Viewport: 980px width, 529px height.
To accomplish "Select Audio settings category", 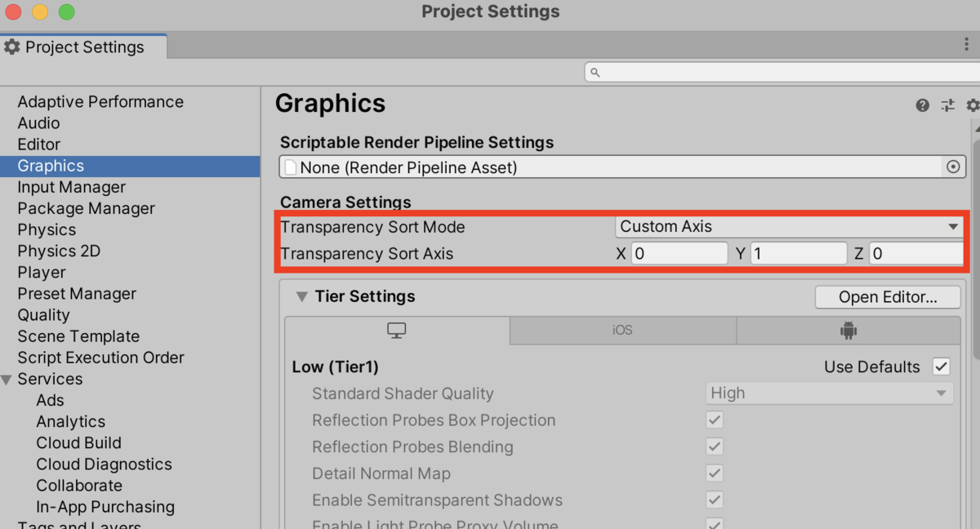I will (38, 123).
